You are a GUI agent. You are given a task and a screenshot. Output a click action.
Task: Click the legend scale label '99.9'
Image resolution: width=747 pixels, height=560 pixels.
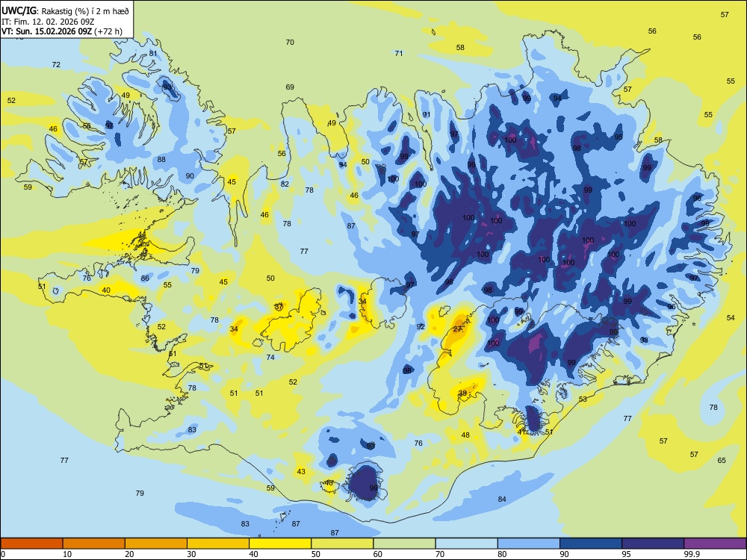coord(692,554)
